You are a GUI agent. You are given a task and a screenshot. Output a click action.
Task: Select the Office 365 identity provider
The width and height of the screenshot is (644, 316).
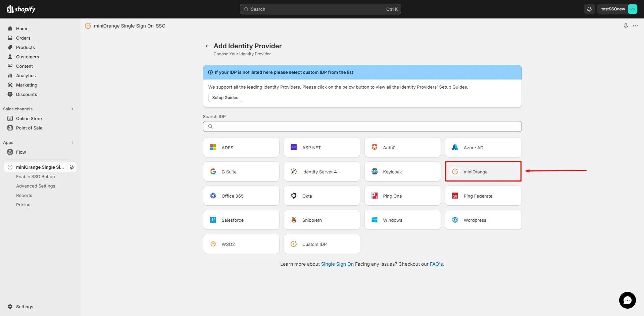pos(241,196)
